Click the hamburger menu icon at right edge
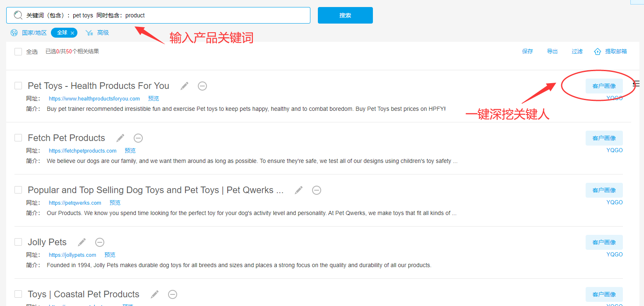644x306 pixels. [x=637, y=84]
